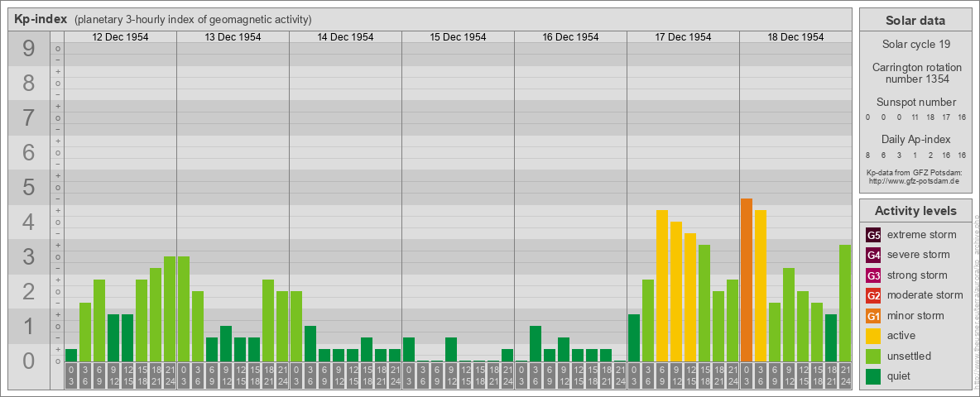Click the yellow 12-15h bar on 17 Dec
This screenshot has height=397, width=980.
[690, 298]
